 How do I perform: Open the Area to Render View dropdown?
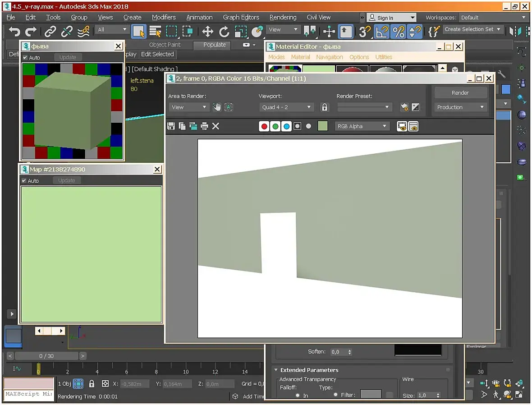pos(188,107)
